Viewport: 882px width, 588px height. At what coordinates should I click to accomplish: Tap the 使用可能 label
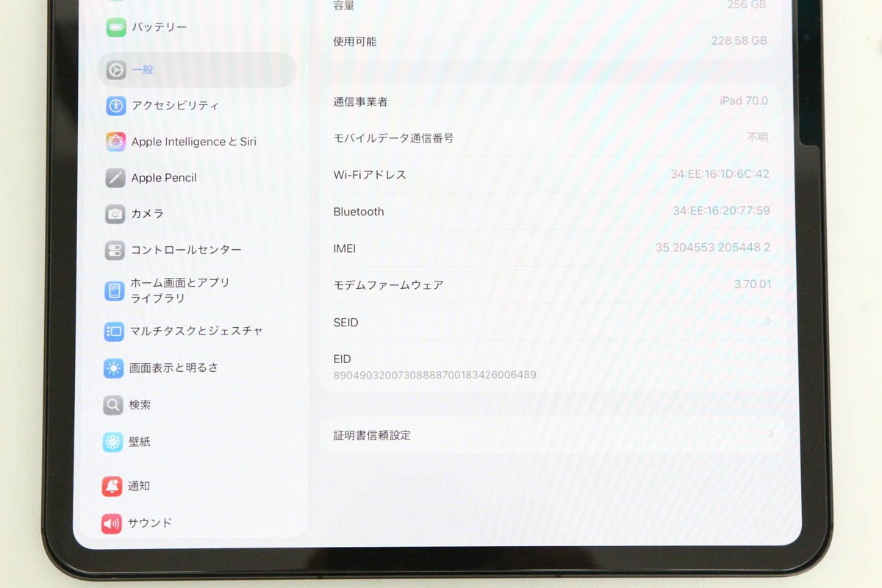coord(355,42)
